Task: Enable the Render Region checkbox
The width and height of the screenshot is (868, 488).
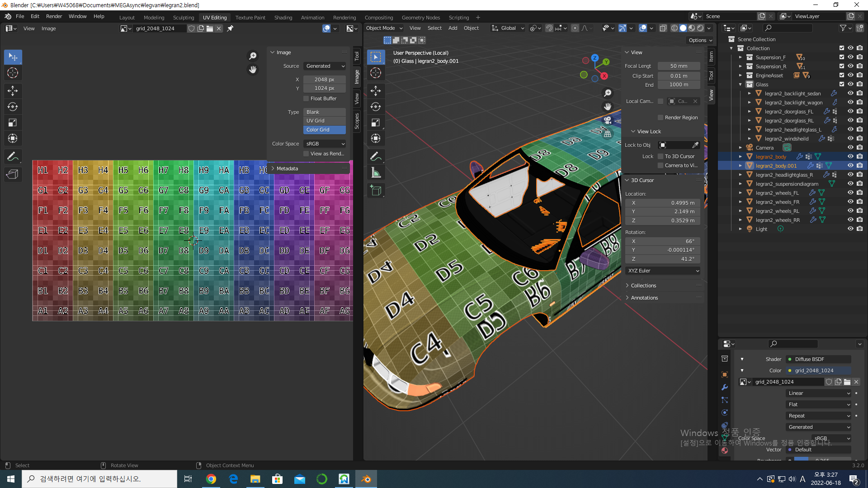Action: pyautogui.click(x=660, y=117)
